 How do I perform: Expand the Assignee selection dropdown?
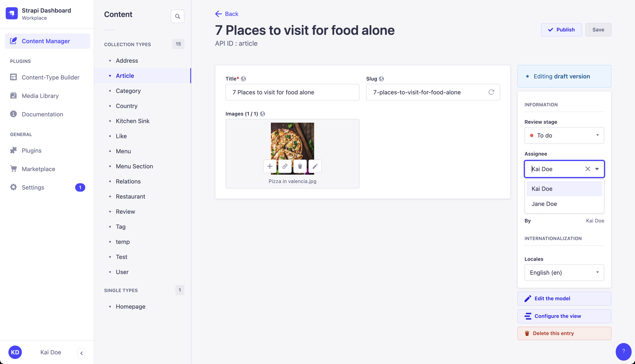pos(597,169)
